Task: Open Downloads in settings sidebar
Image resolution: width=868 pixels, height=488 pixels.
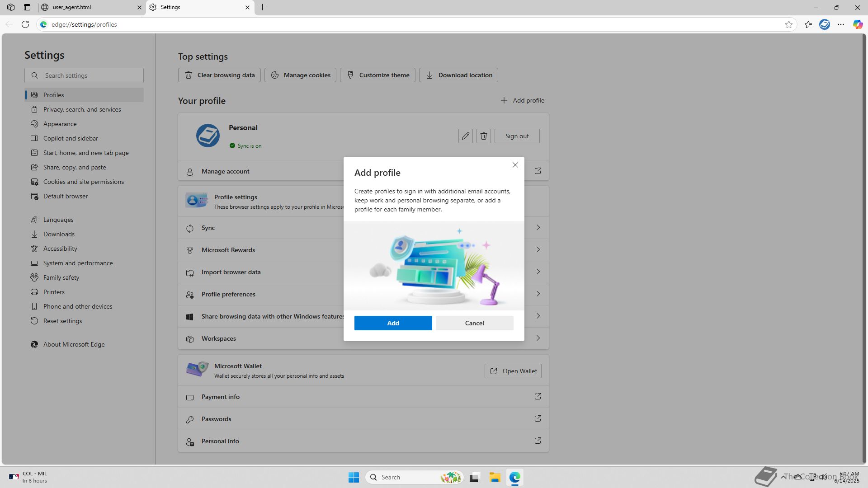Action: click(x=59, y=234)
